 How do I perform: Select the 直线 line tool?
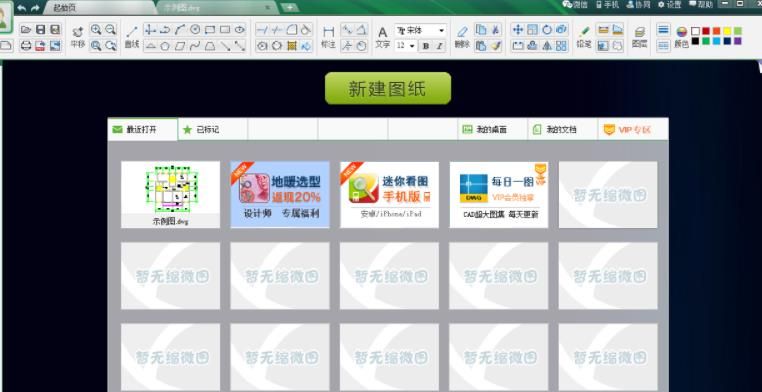click(x=132, y=37)
